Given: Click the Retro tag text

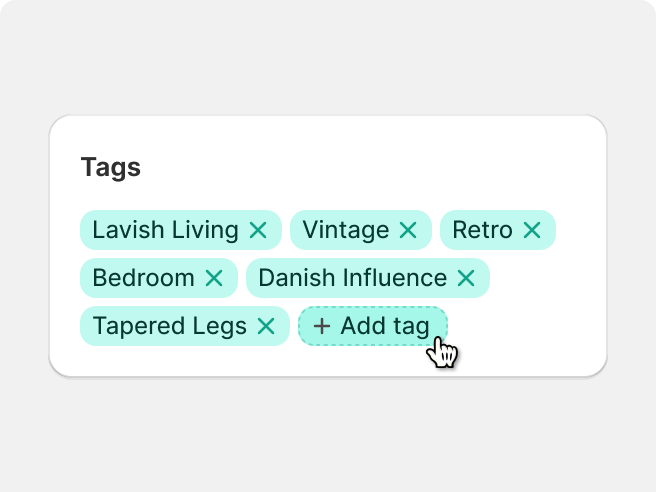Looking at the screenshot, I should click(x=482, y=230).
